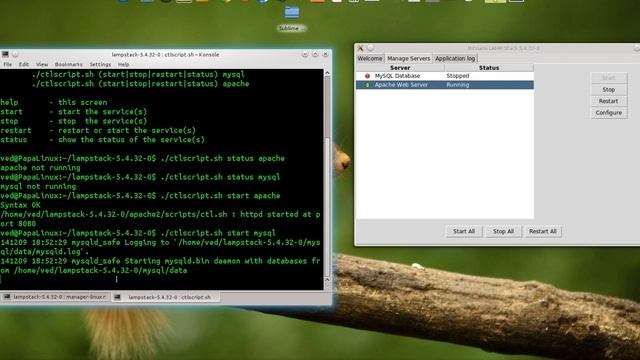The image size is (640, 360).
Task: Click the green status icon for Apache Web Server
Action: pos(367,85)
